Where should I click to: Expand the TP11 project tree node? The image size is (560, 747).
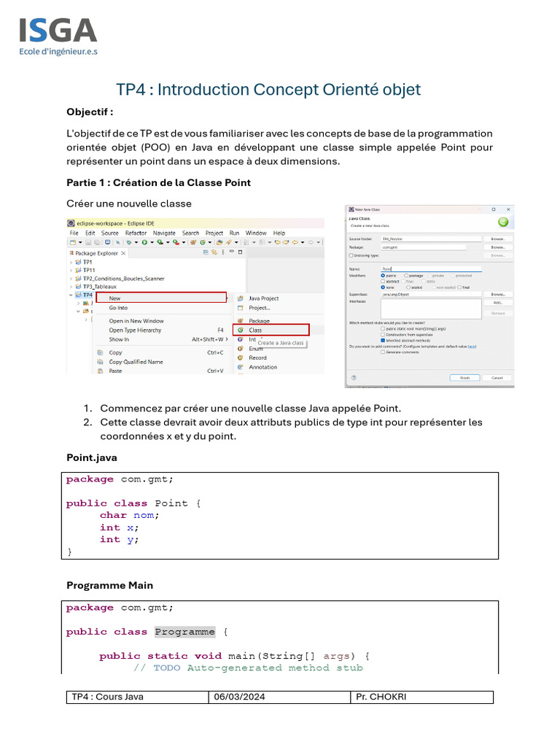coord(71,270)
